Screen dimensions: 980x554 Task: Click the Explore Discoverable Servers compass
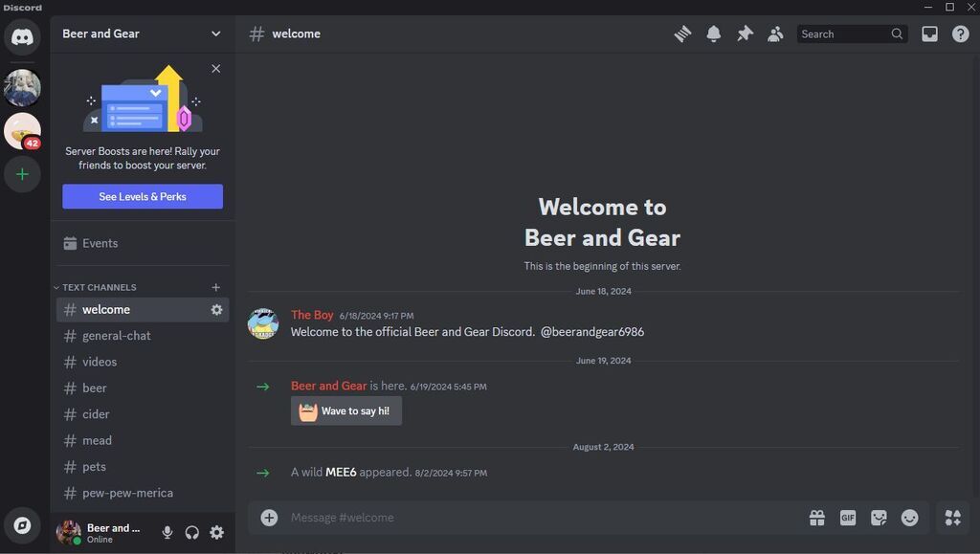tap(22, 525)
